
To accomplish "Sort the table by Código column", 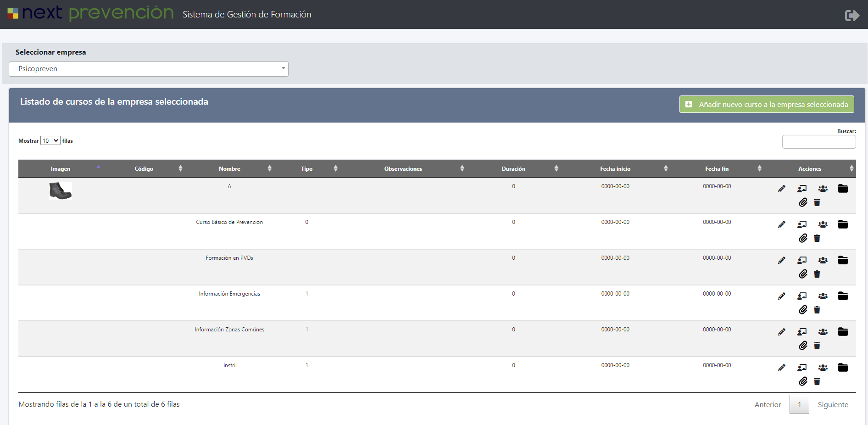I will point(144,169).
